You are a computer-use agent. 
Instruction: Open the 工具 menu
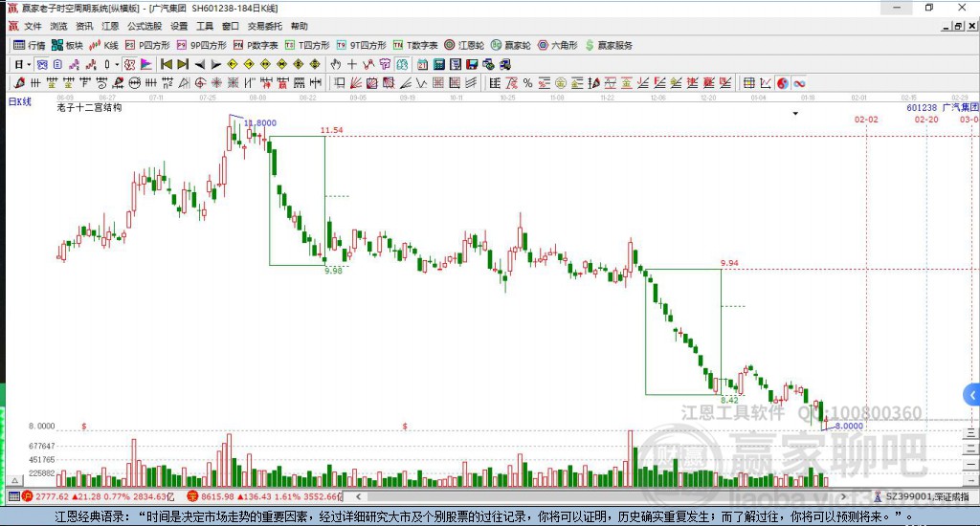pos(205,26)
